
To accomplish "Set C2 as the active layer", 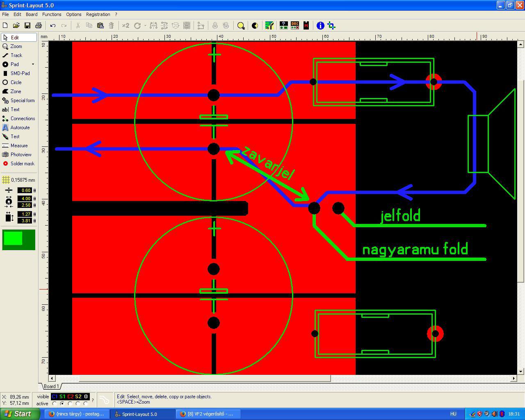I will coord(70,404).
